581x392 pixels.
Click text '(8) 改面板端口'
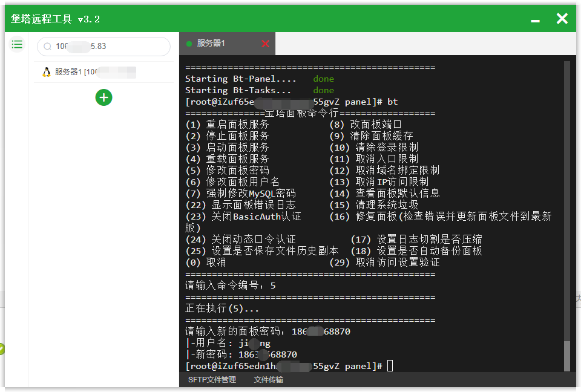pyautogui.click(x=366, y=125)
